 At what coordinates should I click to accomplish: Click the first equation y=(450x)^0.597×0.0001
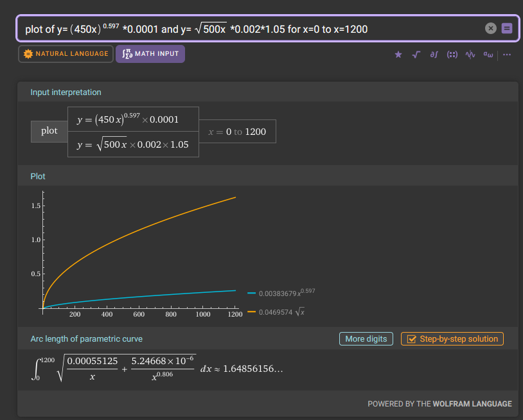tap(133, 119)
